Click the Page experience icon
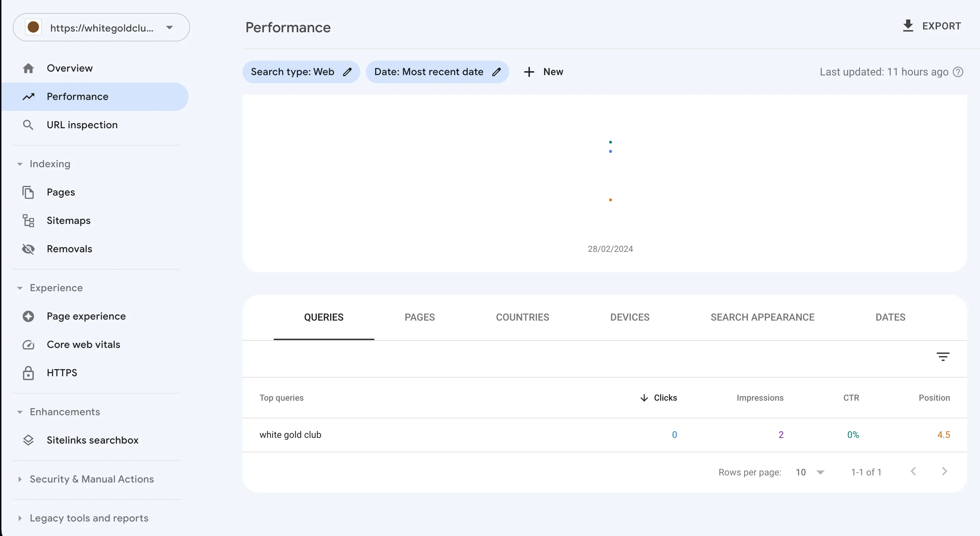 pyautogui.click(x=28, y=316)
